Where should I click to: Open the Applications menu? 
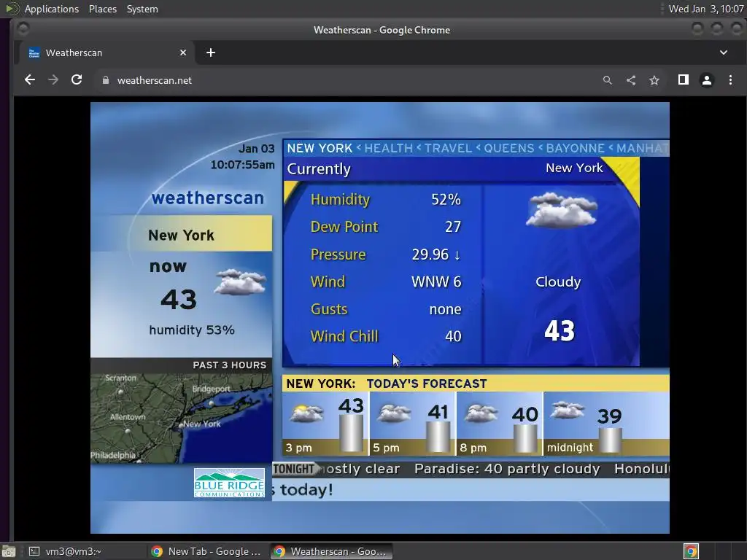52,9
